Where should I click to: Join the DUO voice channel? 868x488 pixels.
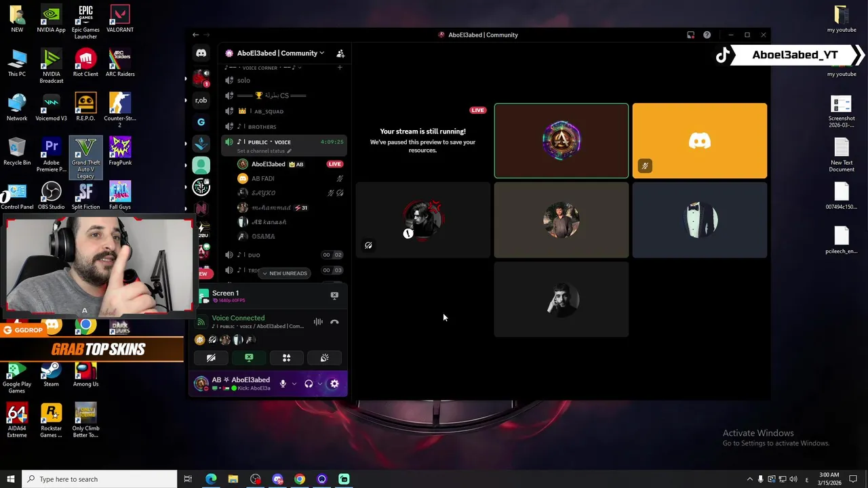pyautogui.click(x=283, y=255)
